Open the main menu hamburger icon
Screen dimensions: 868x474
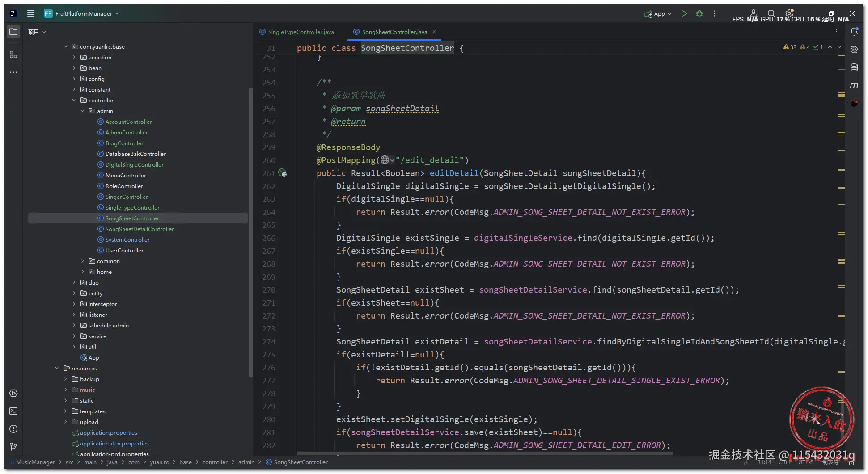point(31,13)
